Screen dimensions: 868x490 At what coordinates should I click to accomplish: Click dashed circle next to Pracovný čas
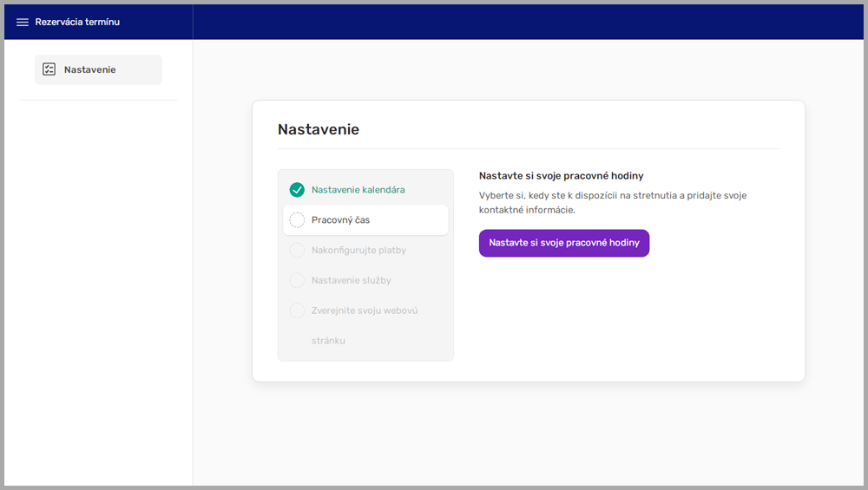[x=297, y=220]
